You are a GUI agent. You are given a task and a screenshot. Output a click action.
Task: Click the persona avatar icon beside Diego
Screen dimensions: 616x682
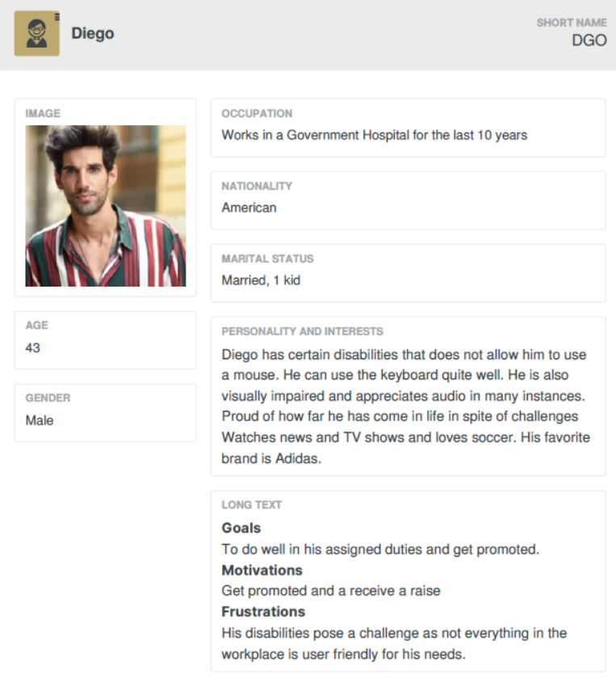(x=37, y=33)
